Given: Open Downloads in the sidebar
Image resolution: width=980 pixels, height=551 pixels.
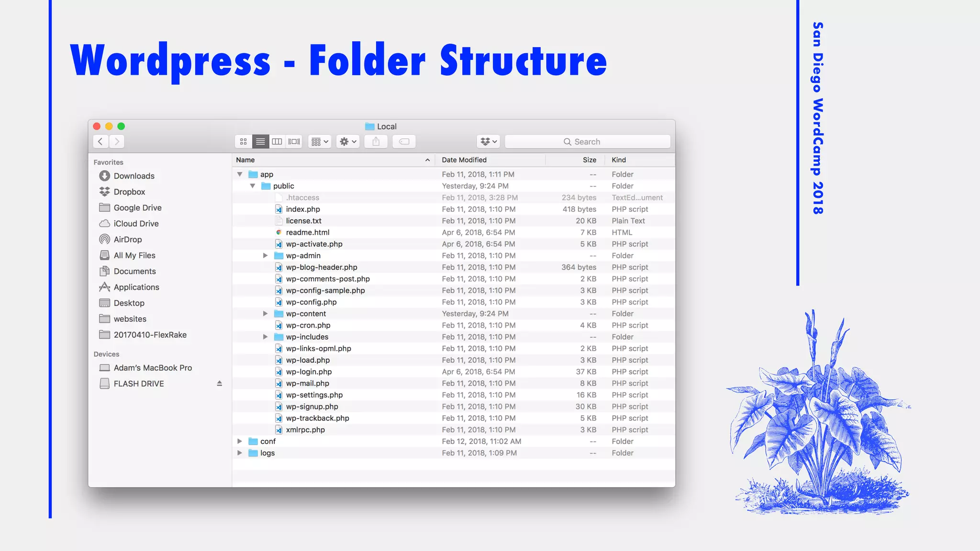Looking at the screenshot, I should tap(127, 176).
